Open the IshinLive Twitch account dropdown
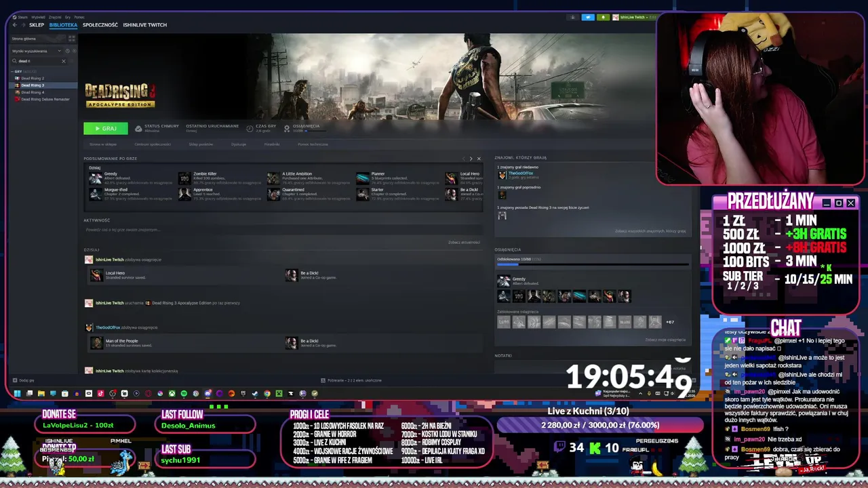 click(634, 17)
